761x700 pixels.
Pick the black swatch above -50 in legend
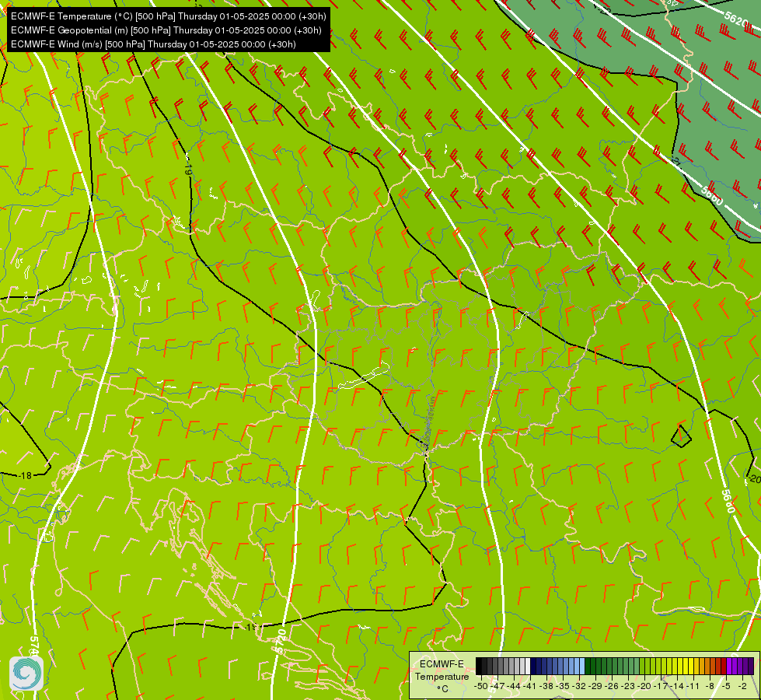(479, 666)
